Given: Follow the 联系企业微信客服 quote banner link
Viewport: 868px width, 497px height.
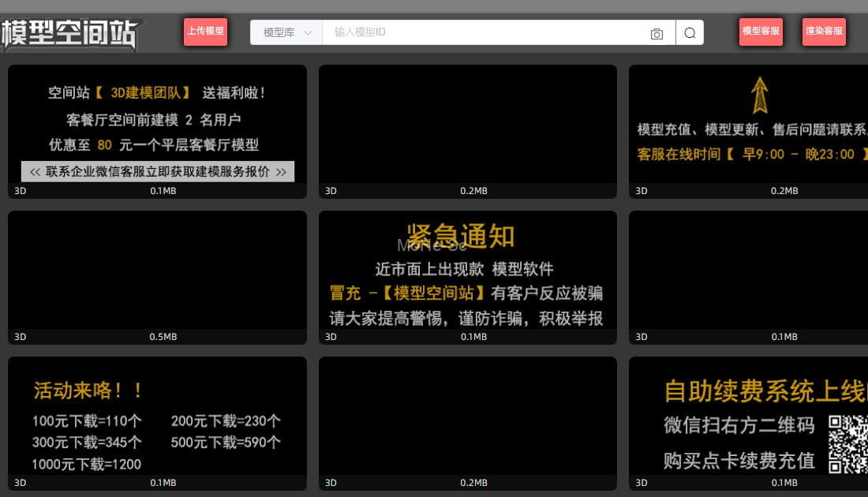Looking at the screenshot, I should click(x=158, y=172).
